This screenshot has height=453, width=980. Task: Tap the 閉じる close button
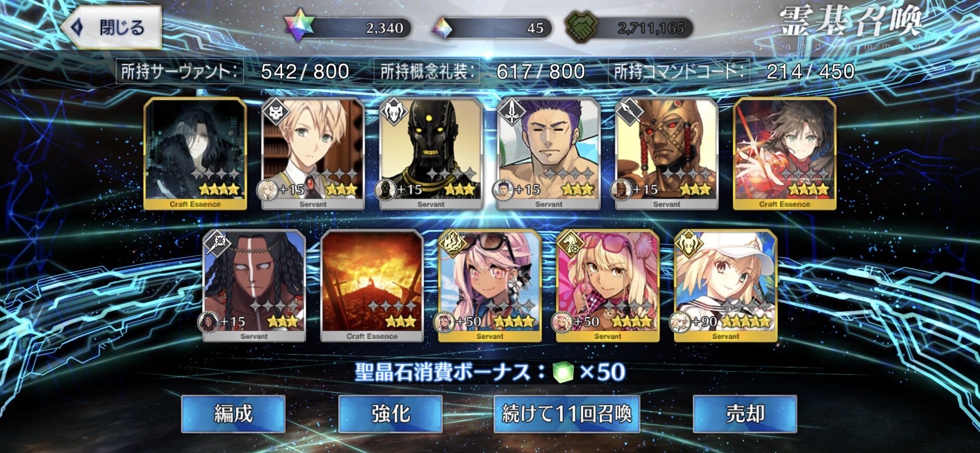pos(110,27)
